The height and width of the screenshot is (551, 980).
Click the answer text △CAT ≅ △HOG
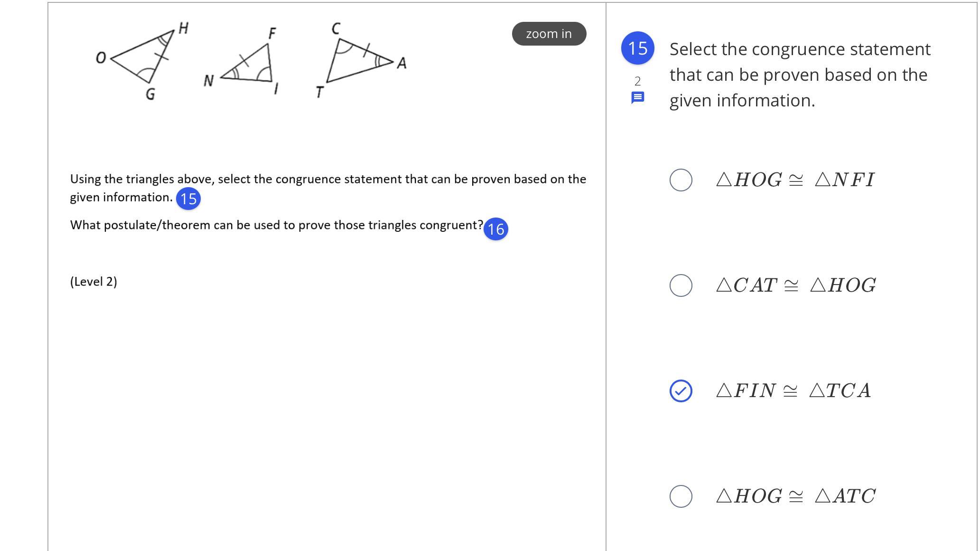(x=796, y=285)
